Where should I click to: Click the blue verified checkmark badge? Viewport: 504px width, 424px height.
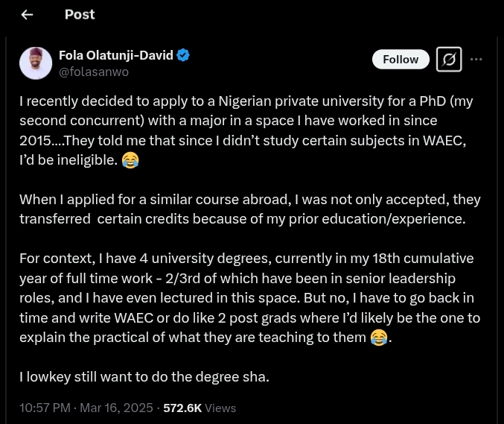coord(183,55)
